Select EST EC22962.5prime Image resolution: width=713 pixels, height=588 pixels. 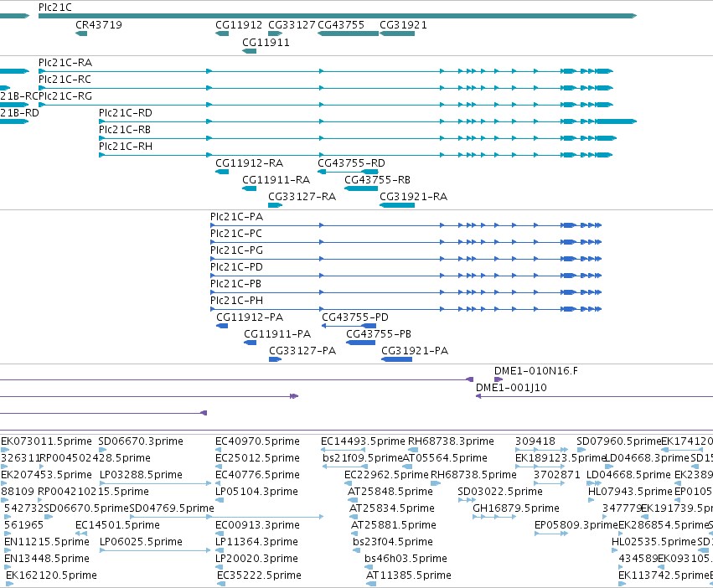pos(386,474)
